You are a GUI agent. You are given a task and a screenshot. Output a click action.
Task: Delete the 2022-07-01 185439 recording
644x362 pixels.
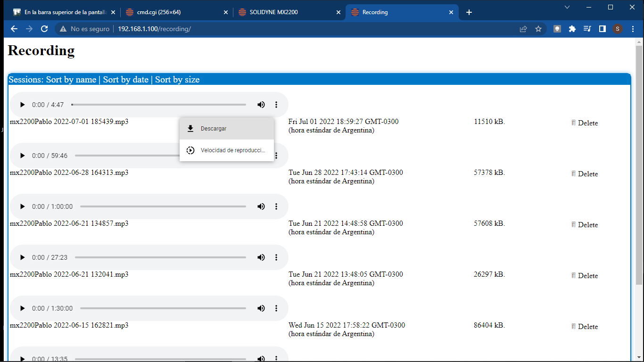[x=585, y=123]
